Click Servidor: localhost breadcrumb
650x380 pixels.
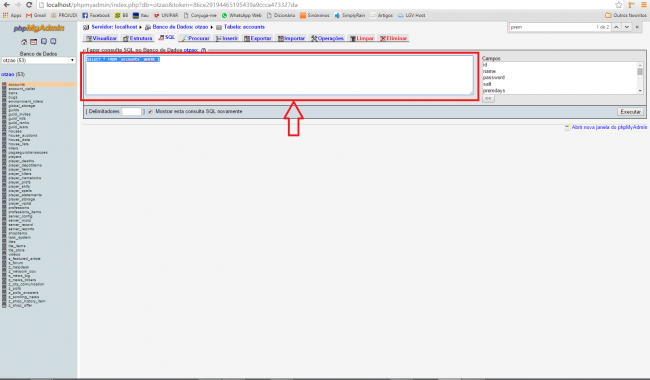(114, 27)
